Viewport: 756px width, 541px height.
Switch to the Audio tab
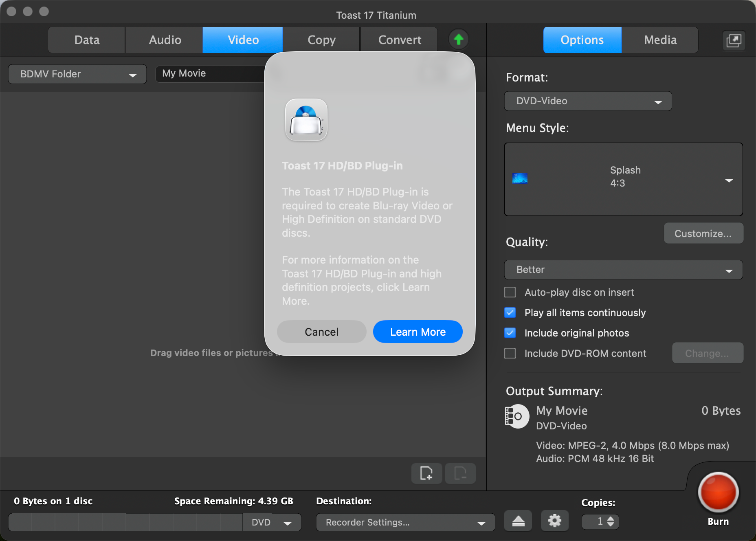coord(165,40)
